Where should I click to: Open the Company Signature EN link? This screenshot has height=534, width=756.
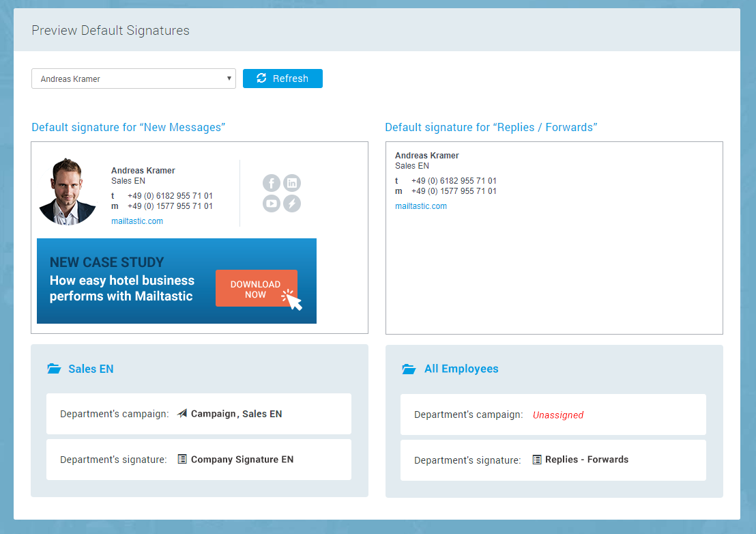242,460
